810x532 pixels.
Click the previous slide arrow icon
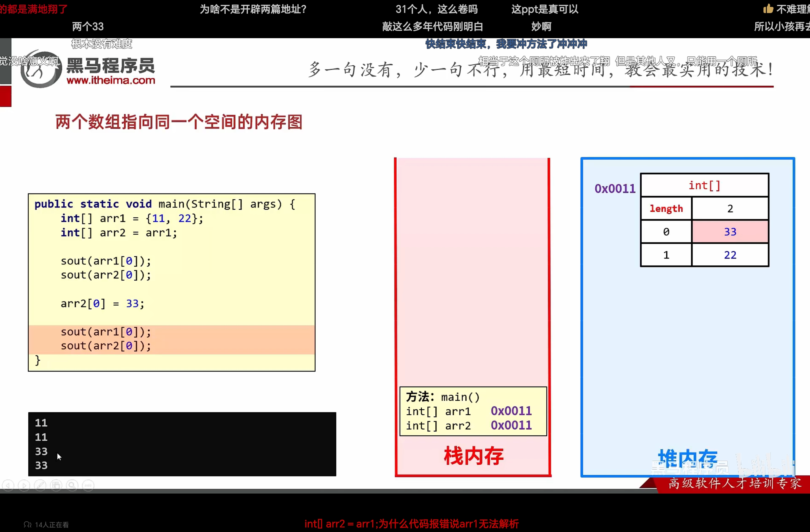[8, 485]
